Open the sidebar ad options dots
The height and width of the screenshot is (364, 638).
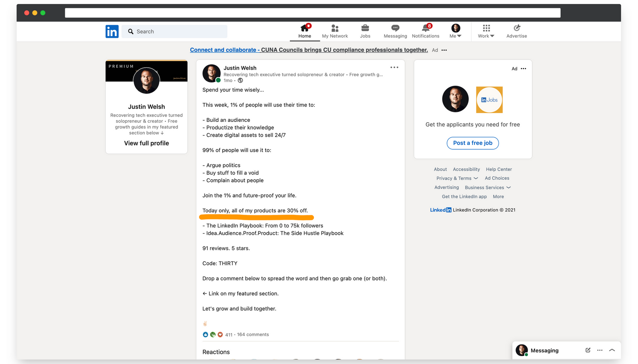coord(524,68)
